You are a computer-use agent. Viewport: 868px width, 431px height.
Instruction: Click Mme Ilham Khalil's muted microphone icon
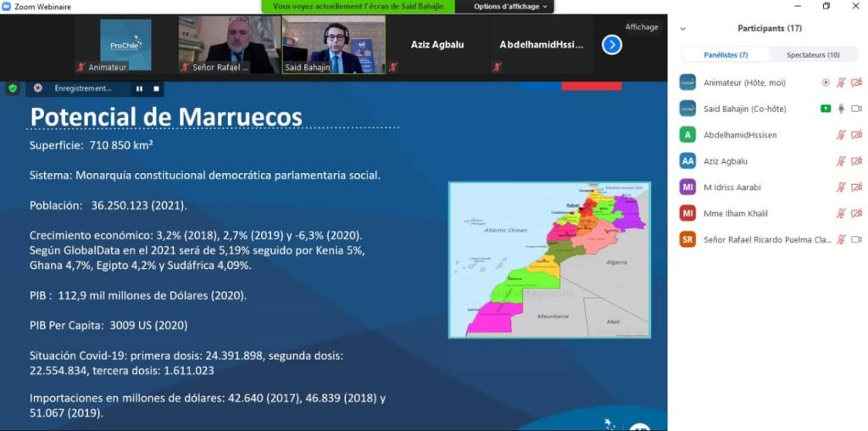pos(841,214)
